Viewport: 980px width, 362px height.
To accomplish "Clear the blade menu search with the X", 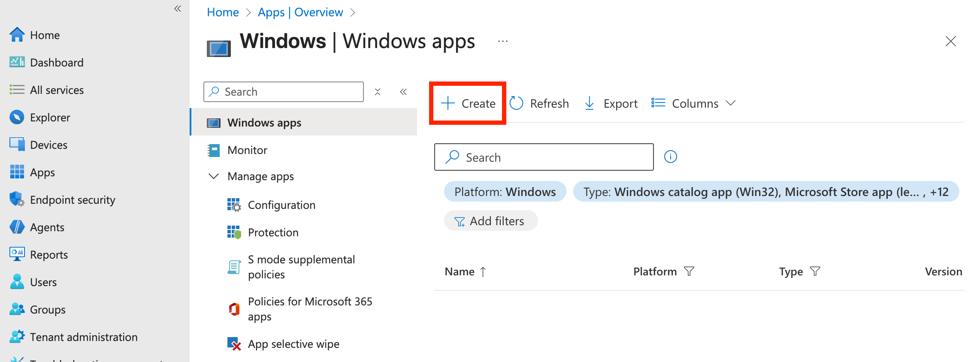I will (x=378, y=92).
